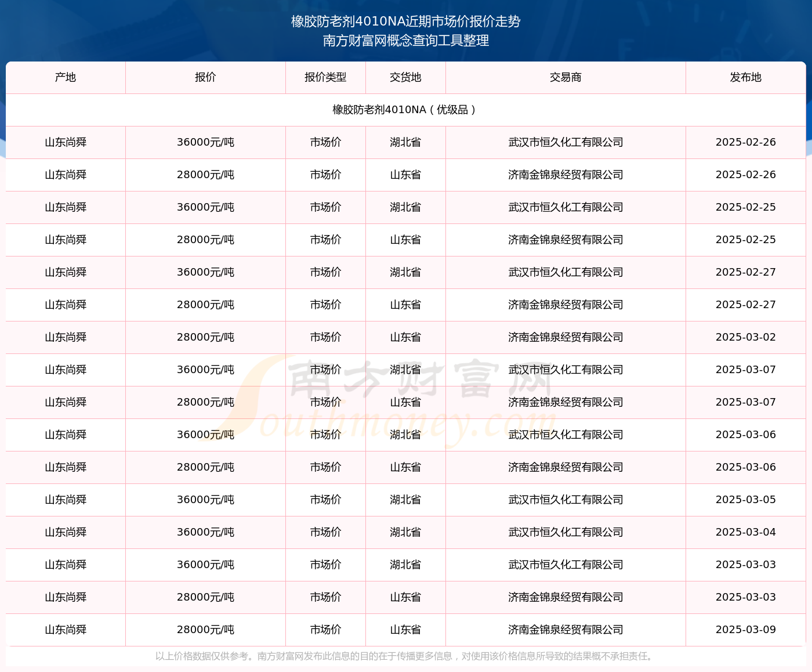Viewport: 812px width, 672px height.
Task: Click the 2025-02-27 date in the 湖北省 row
Action: (746, 272)
